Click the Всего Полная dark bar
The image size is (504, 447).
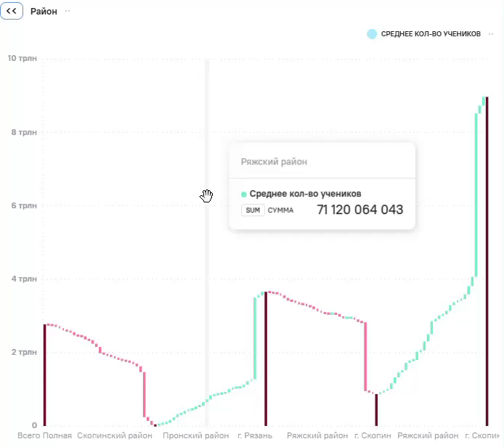click(x=45, y=375)
